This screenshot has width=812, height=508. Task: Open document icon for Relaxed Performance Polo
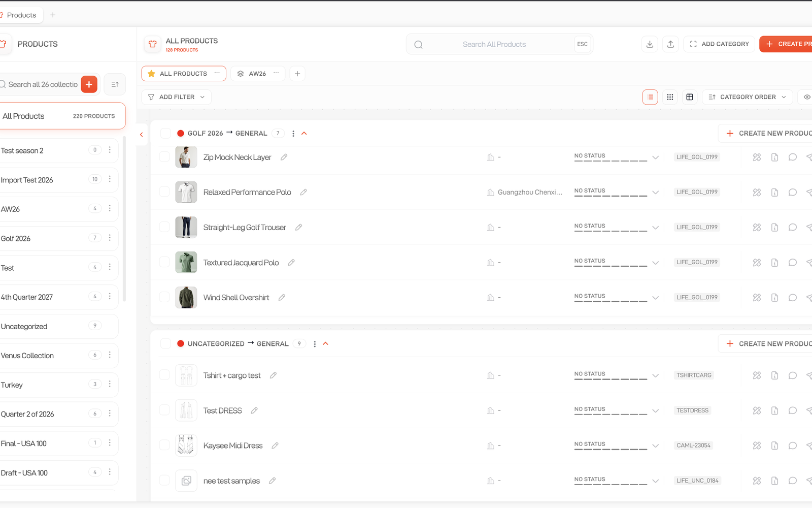(774, 193)
